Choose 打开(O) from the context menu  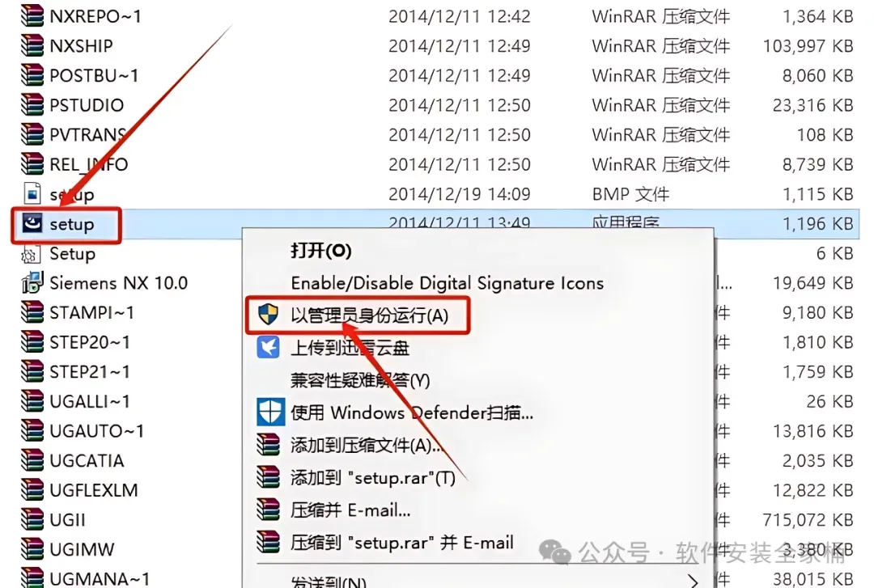pyautogui.click(x=321, y=251)
